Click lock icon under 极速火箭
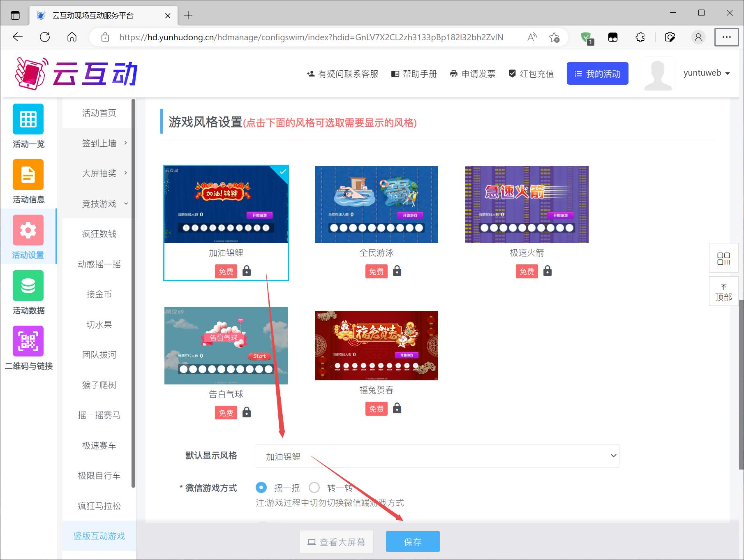The height and width of the screenshot is (560, 744). pyautogui.click(x=548, y=271)
